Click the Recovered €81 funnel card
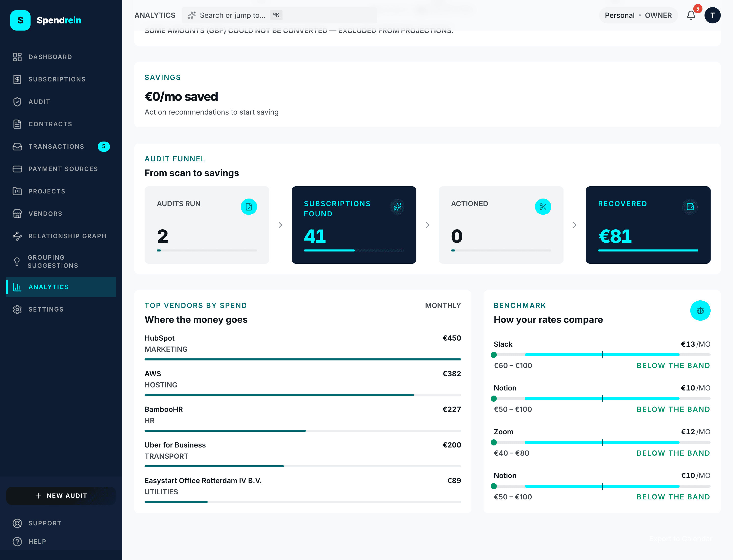This screenshot has width=733, height=560. pyautogui.click(x=648, y=225)
